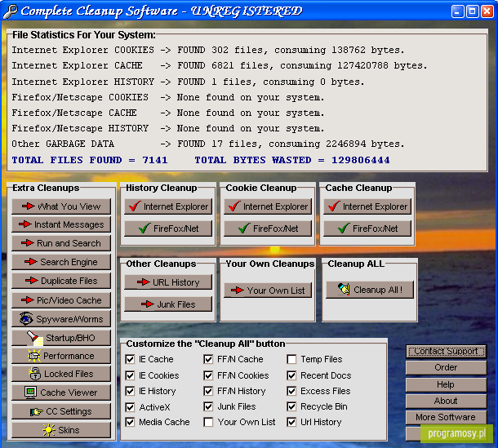Click the Internet Explorer COOKIES statistics line
This screenshot has height=448, width=498.
click(208, 50)
